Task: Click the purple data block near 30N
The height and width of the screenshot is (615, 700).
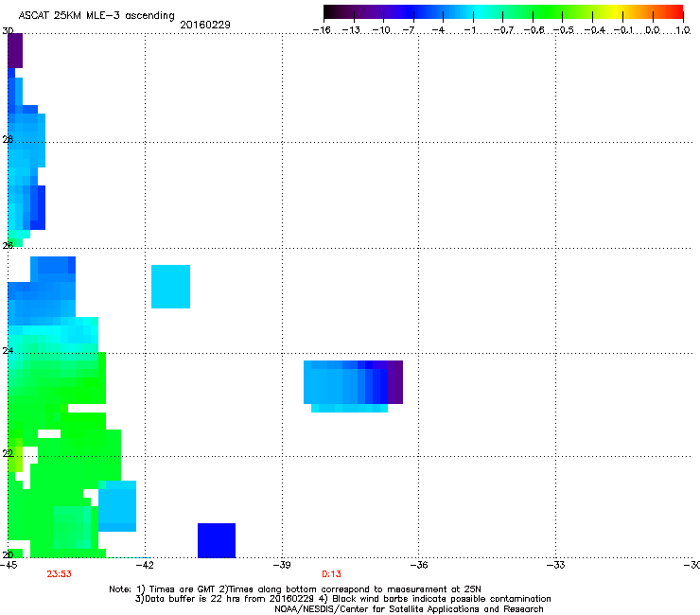Action: [x=15, y=50]
